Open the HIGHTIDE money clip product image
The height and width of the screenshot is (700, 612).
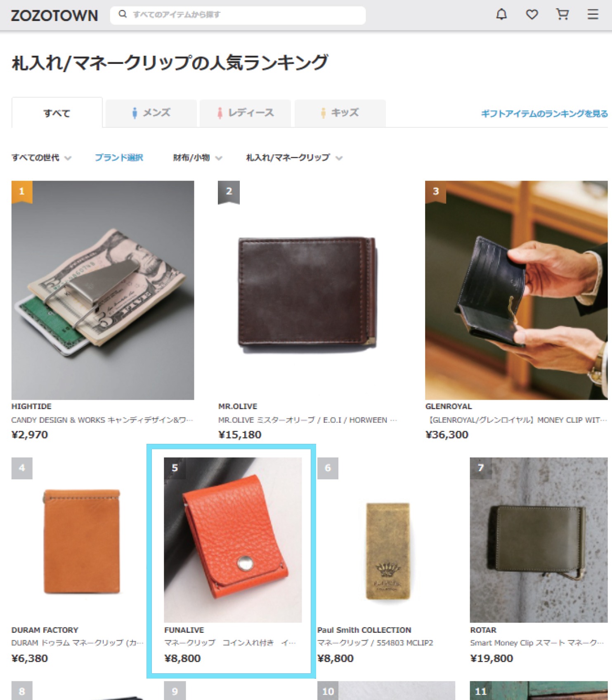click(103, 290)
